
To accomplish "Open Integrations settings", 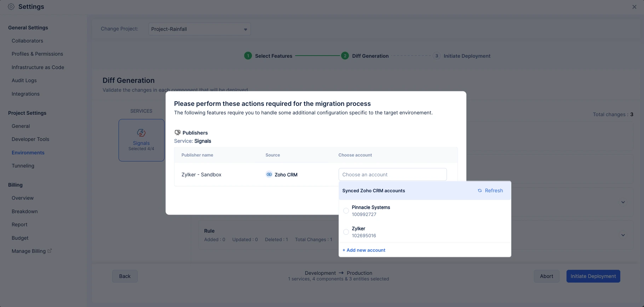I will coord(25,94).
